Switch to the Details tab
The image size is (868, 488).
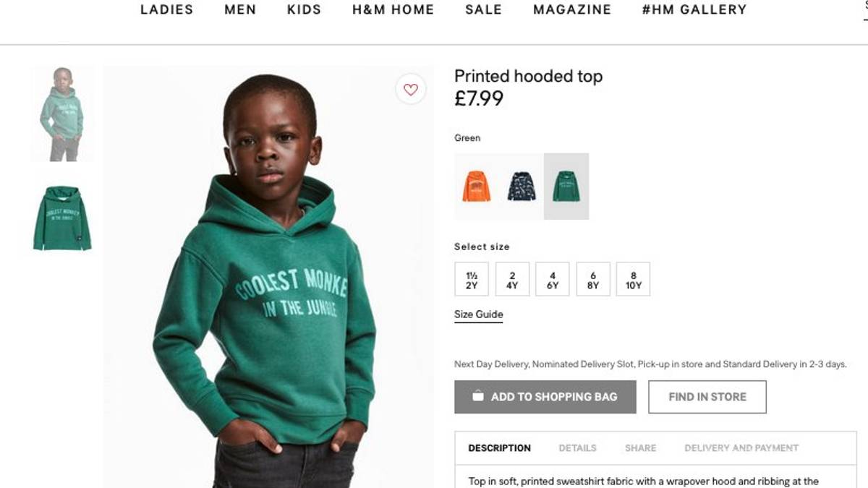(x=577, y=448)
